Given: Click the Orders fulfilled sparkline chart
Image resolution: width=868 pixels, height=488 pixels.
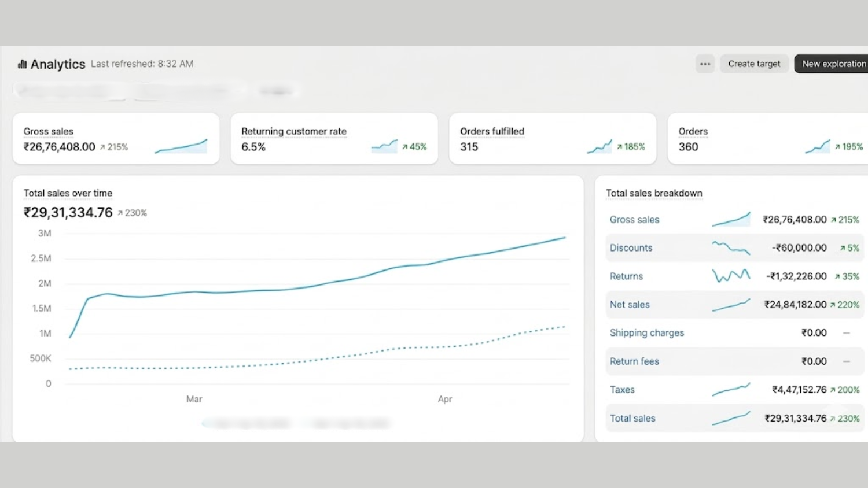Looking at the screenshot, I should click(599, 146).
